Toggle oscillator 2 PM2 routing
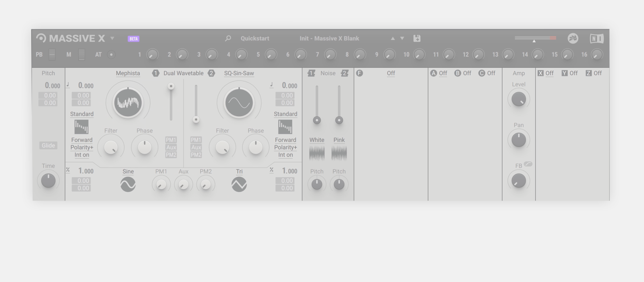This screenshot has height=282, width=644. click(196, 155)
